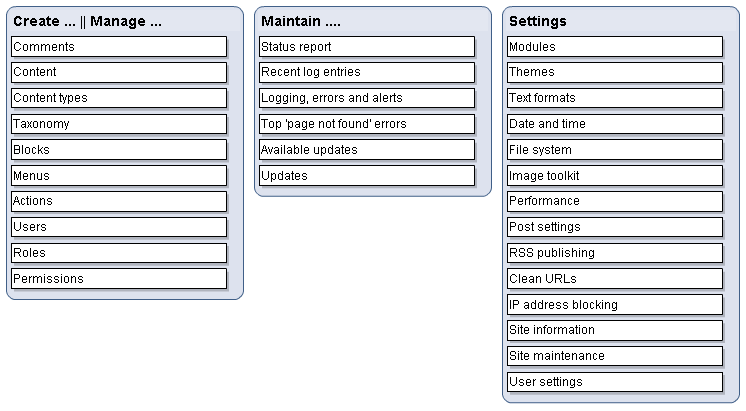The image size is (746, 411).
Task: Click Site maintenance item
Action: 615,356
